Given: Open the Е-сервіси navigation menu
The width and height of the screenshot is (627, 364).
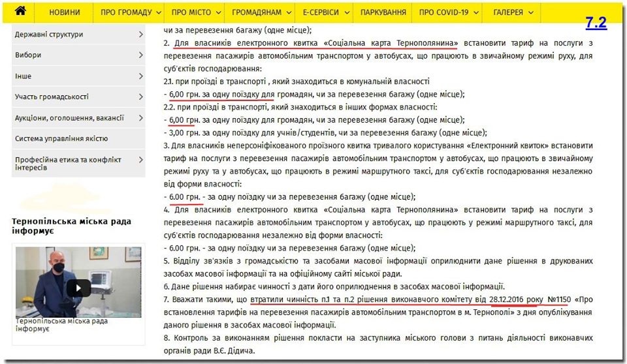Looking at the screenshot, I should click(321, 12).
